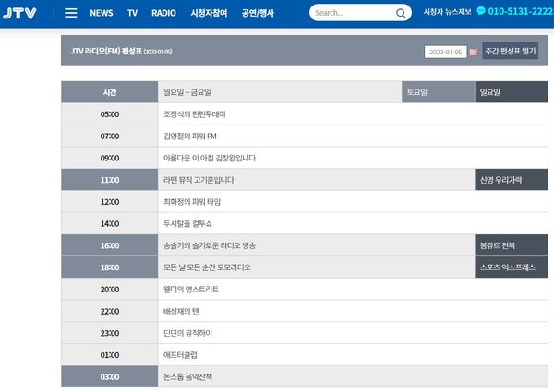
Task: Open the RADIO menu
Action: pyautogui.click(x=163, y=13)
